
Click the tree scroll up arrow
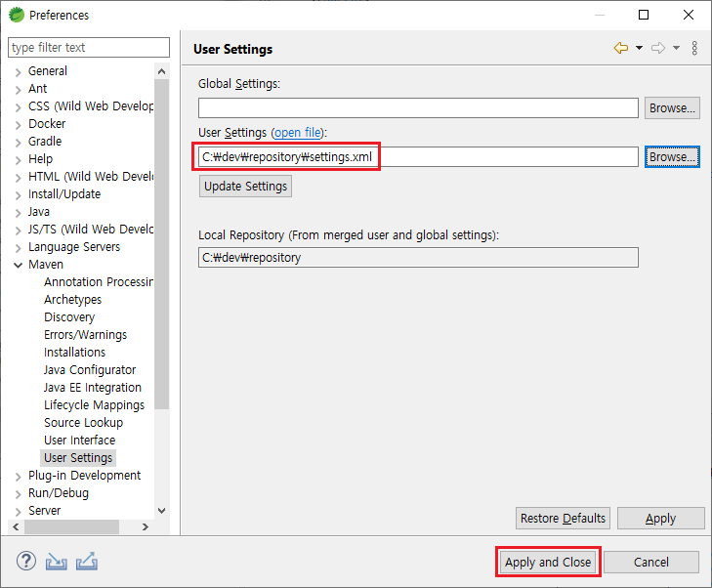161,71
